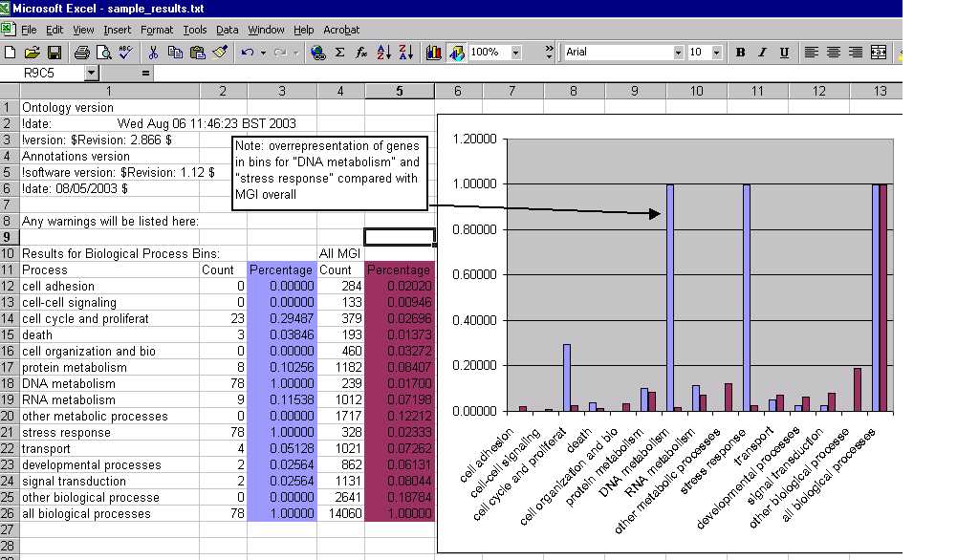Cut the selection with the scissors icon
Image resolution: width=979 pixels, height=560 pixels.
153,53
